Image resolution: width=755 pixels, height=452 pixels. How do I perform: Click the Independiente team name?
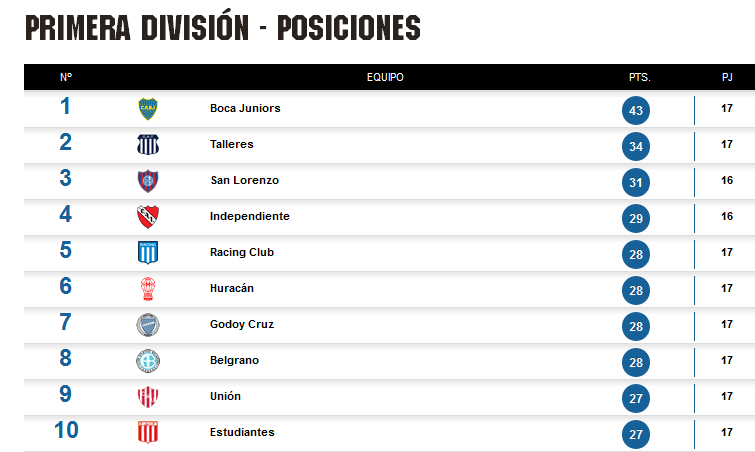point(250,217)
